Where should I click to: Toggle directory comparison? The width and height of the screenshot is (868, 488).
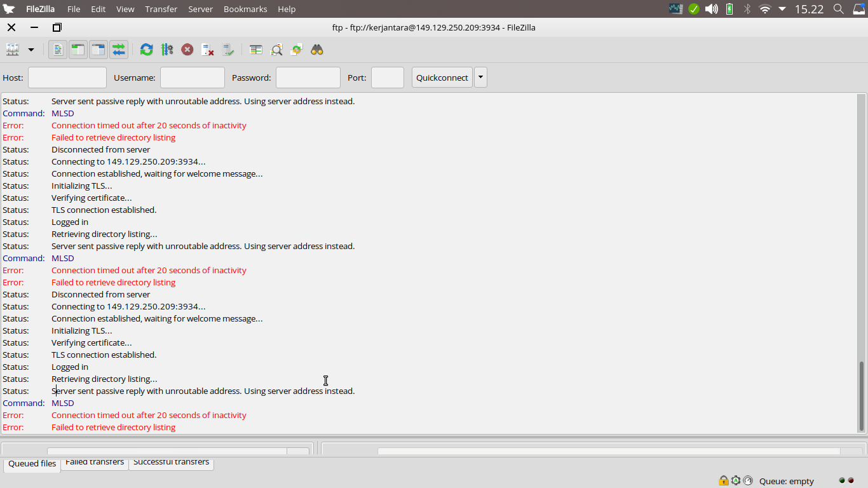(276, 50)
